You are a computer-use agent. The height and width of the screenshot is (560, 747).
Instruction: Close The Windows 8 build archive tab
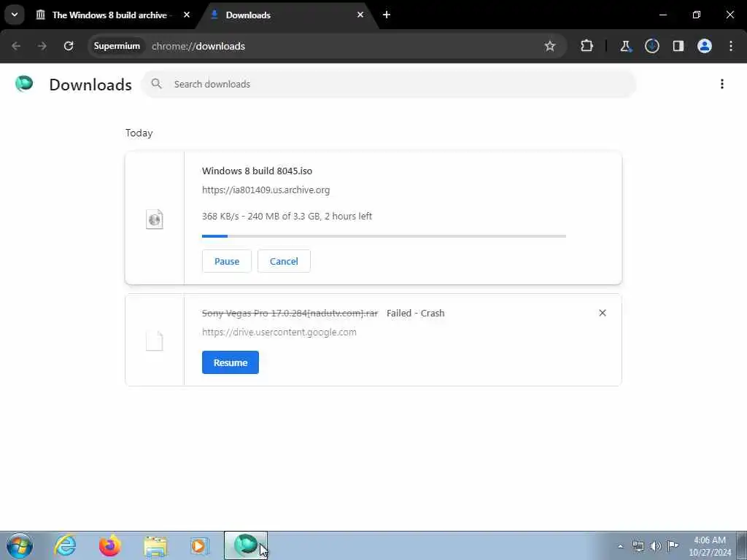187,15
